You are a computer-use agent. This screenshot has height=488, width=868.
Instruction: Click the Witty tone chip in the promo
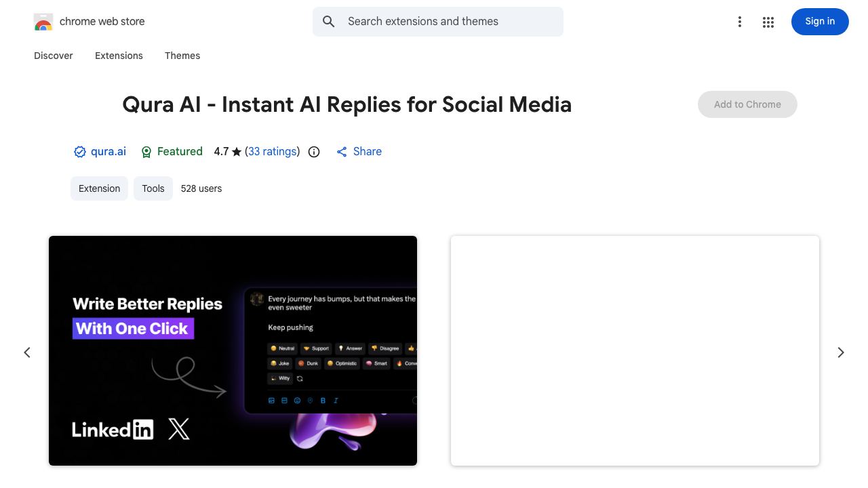coord(280,378)
